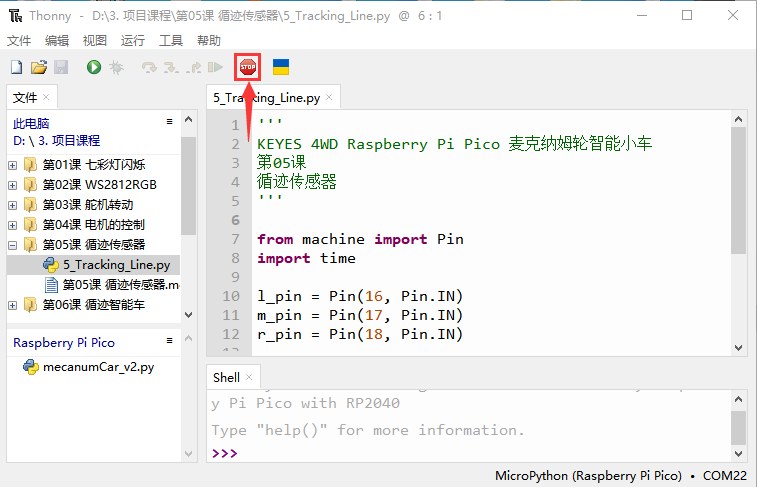
Task: Expand folder 第04课 电机的控制
Action: (13, 225)
